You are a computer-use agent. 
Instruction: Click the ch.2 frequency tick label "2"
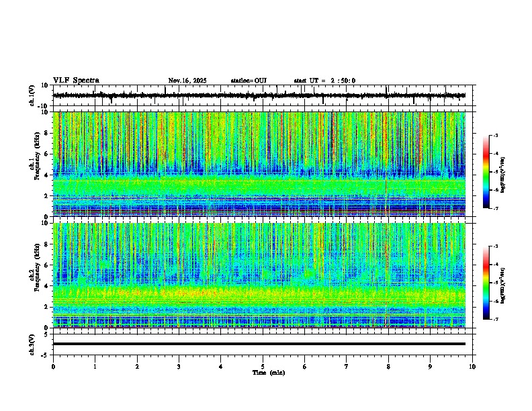(x=47, y=307)
